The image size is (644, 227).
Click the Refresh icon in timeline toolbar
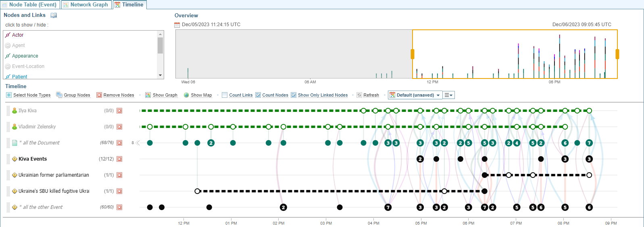coord(359,95)
